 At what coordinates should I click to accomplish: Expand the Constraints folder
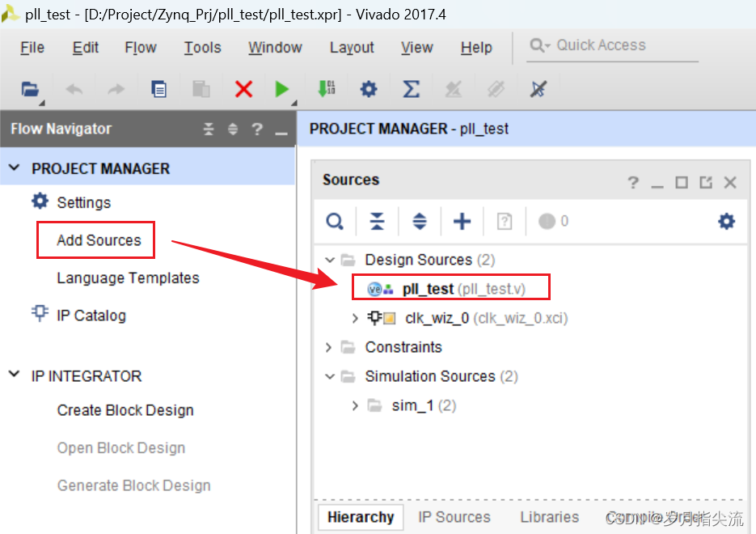point(328,347)
